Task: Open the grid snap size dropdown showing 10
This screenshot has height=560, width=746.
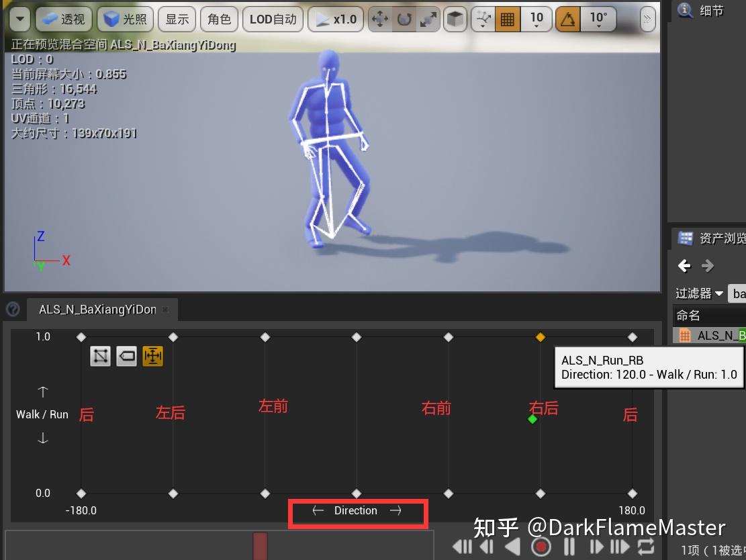Action: (x=537, y=19)
